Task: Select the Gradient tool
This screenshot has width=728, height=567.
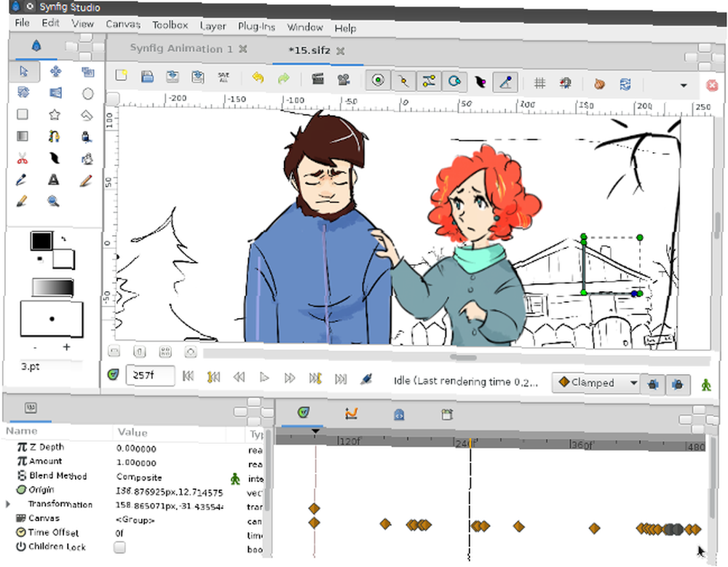Action: (x=22, y=135)
